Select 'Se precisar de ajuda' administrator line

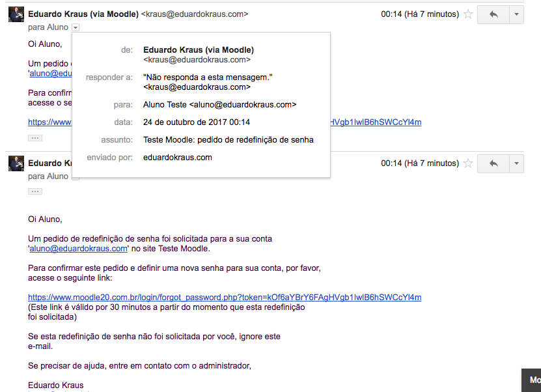pos(140,366)
